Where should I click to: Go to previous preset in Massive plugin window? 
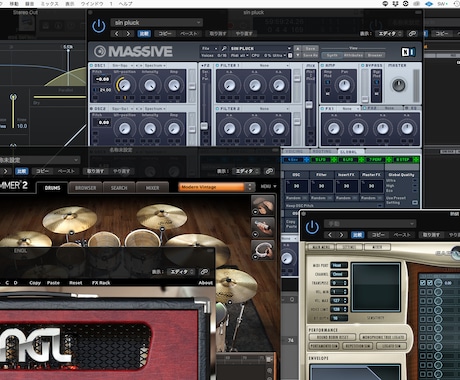coord(117,34)
